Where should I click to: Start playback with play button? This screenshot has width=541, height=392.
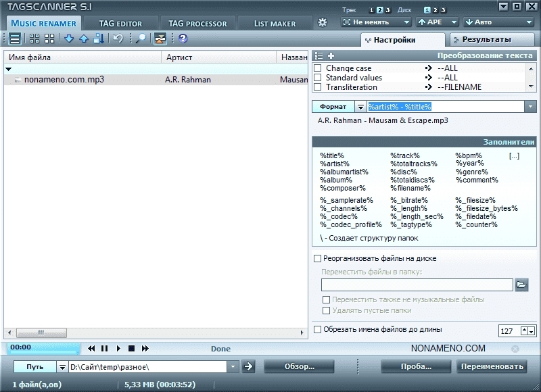click(x=118, y=349)
